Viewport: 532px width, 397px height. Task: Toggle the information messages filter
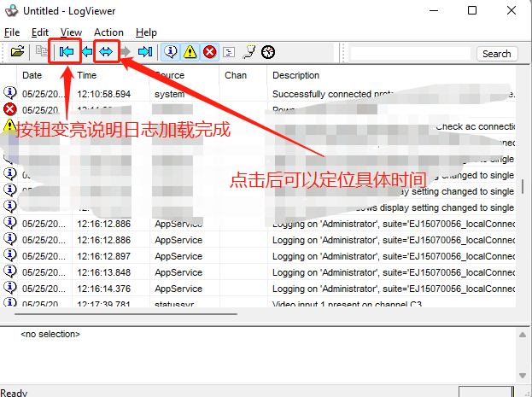(x=170, y=52)
